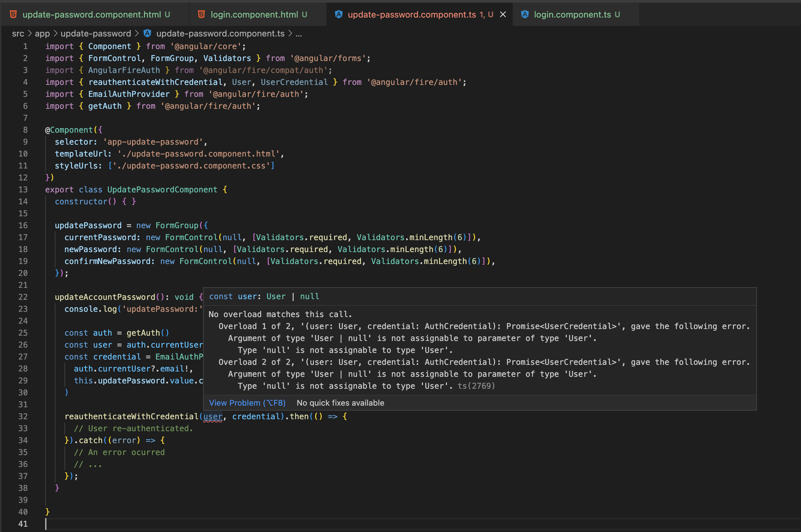Click Angular icon on login.component.ts tab

pyautogui.click(x=525, y=14)
